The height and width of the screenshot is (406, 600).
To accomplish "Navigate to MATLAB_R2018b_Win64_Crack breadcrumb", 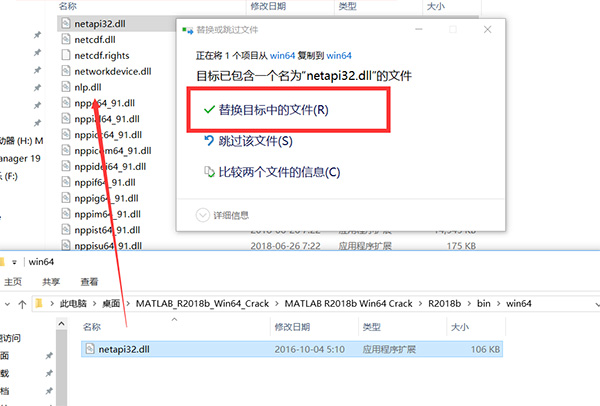I will click(x=202, y=304).
